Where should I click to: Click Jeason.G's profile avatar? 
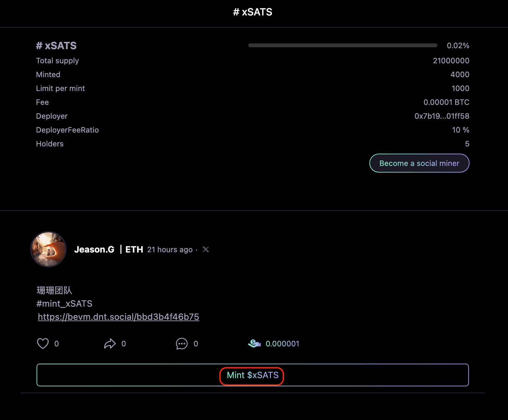[49, 249]
